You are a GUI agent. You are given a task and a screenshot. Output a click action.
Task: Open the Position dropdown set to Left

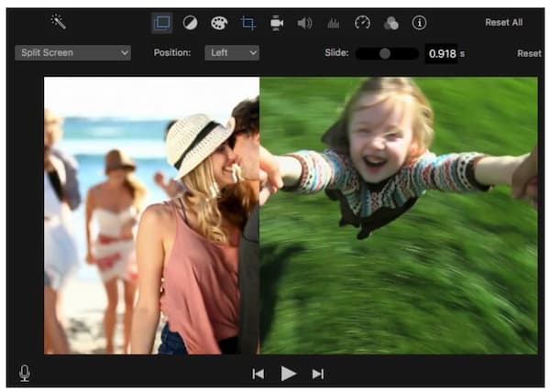(x=232, y=53)
